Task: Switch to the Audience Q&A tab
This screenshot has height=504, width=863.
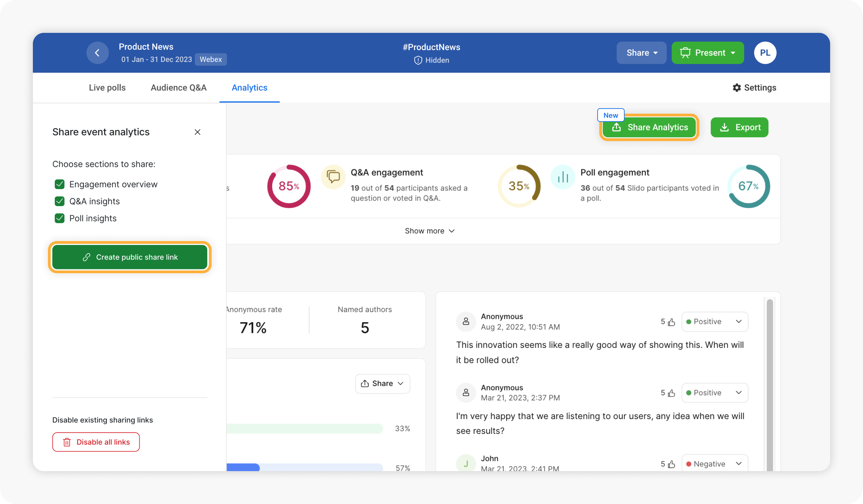Action: click(179, 88)
